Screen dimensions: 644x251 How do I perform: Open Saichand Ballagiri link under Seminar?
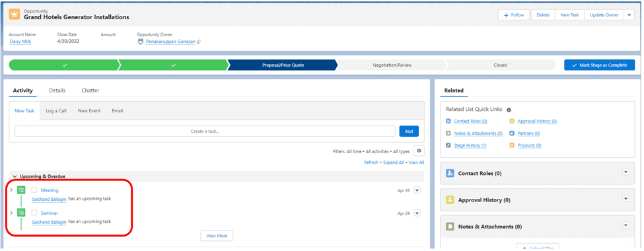(x=50, y=222)
